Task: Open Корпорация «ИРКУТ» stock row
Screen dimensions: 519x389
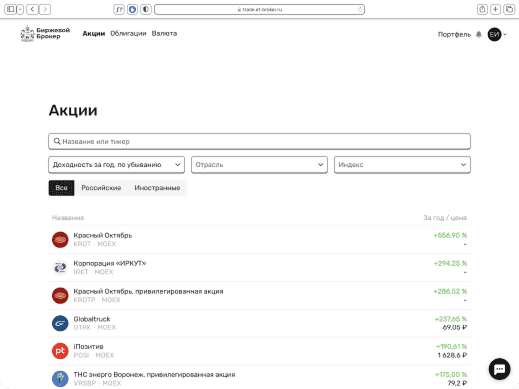Action: click(x=259, y=267)
